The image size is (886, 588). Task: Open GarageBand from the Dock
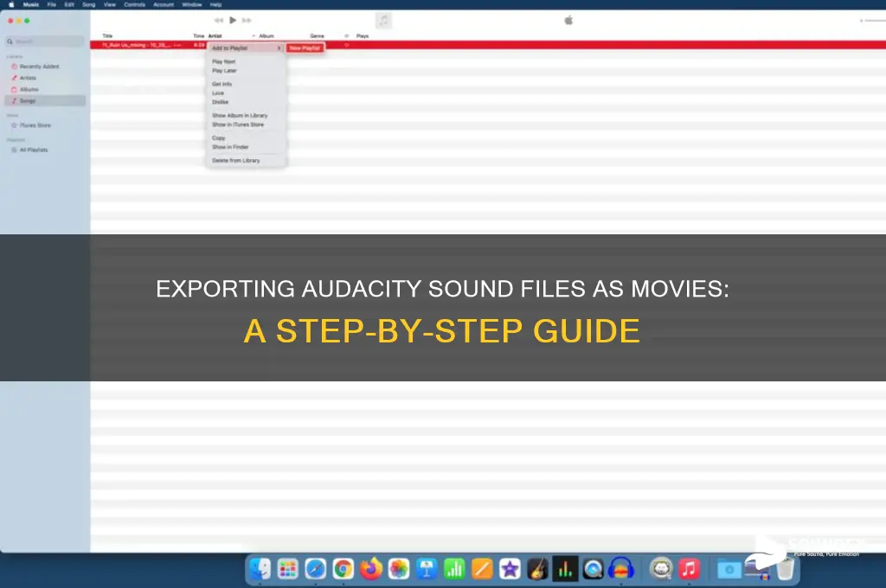[537, 569]
